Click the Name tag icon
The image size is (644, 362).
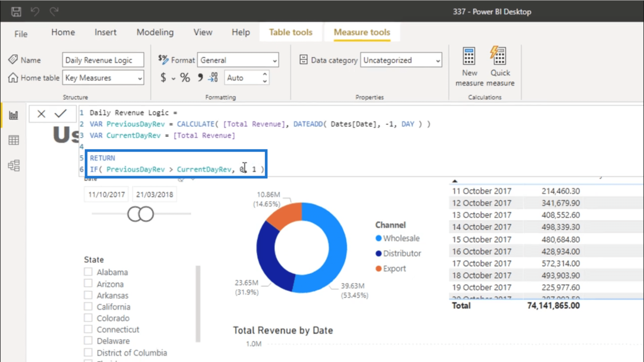pos(13,59)
